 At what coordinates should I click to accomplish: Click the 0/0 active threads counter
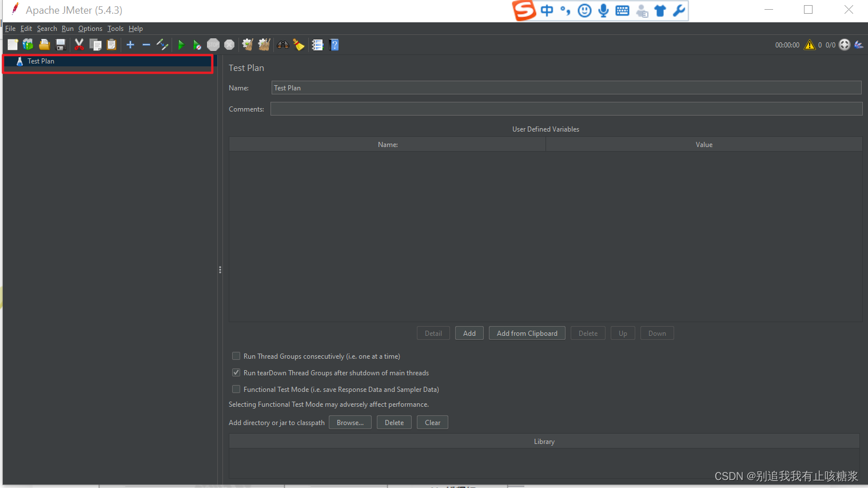click(830, 45)
